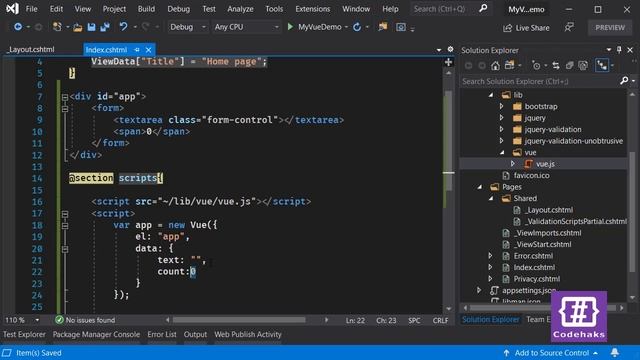Click the Search Solution Explorer input field

[x=540, y=81]
